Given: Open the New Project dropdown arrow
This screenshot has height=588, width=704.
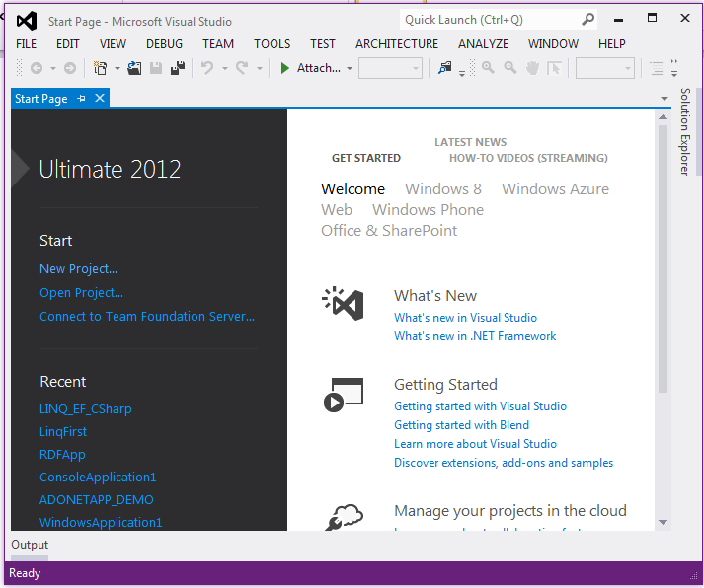Looking at the screenshot, I should [x=117, y=69].
